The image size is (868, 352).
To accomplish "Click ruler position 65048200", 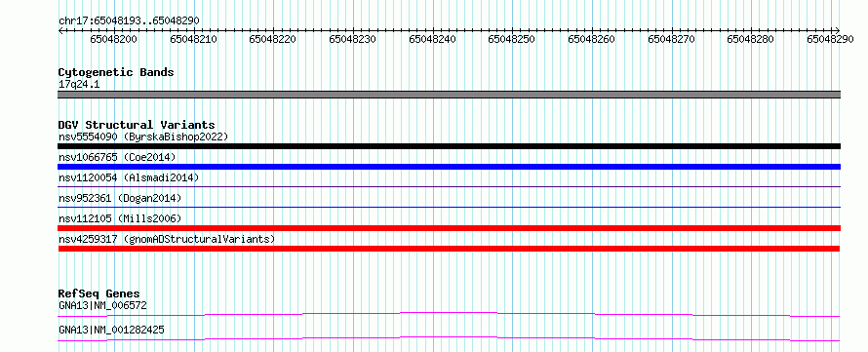I will (x=113, y=39).
